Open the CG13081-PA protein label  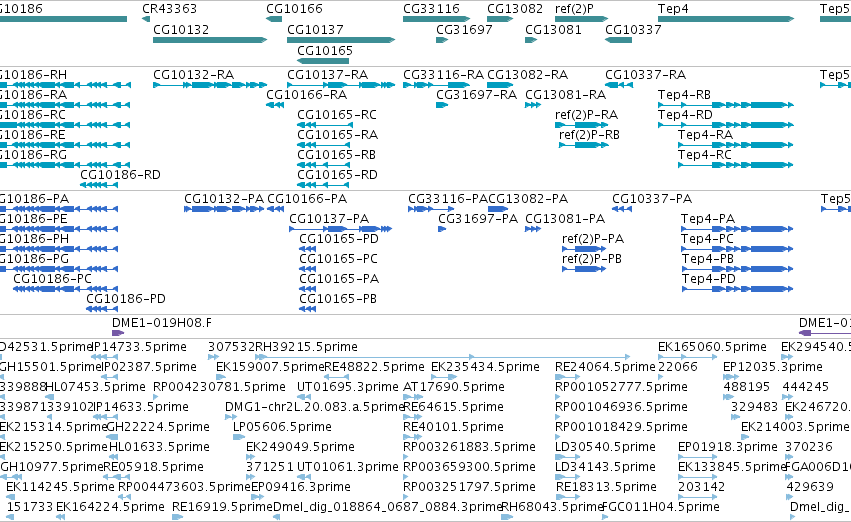click(565, 219)
